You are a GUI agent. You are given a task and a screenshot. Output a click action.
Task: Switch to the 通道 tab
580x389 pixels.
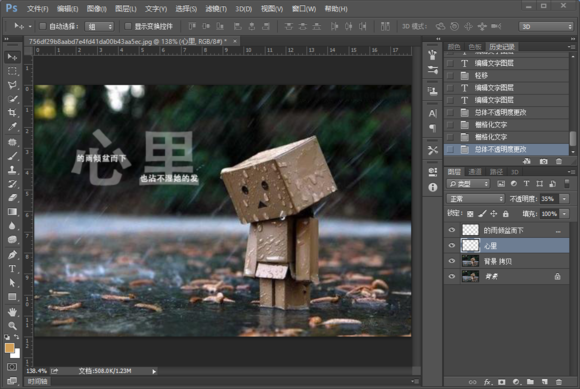[x=475, y=172]
